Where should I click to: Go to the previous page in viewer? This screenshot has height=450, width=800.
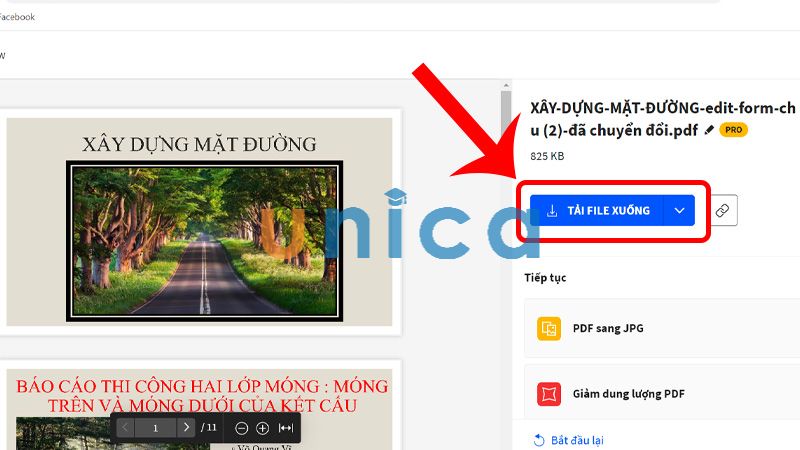coord(124,428)
